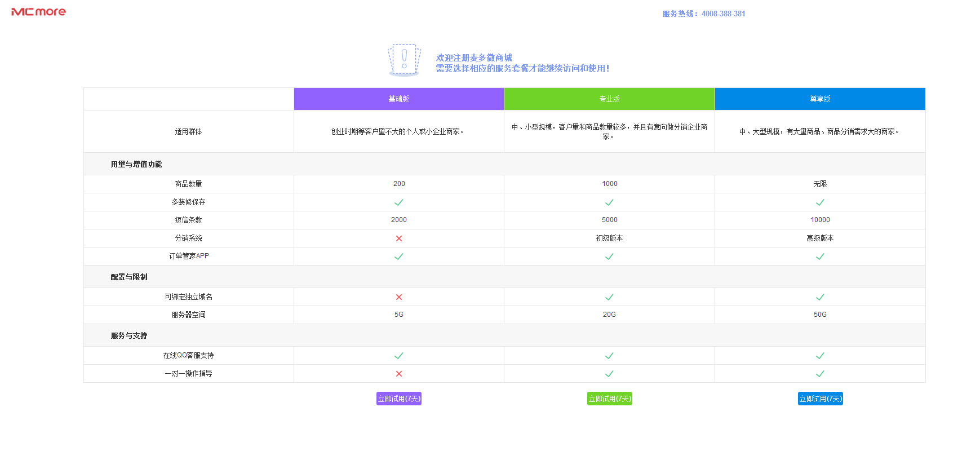Click 尊享版 check mark for 多装修保存
The width and height of the screenshot is (980, 460).
coord(820,202)
